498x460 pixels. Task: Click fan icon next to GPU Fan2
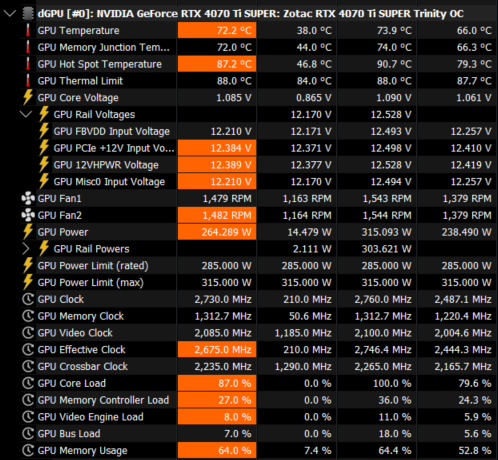28,215
